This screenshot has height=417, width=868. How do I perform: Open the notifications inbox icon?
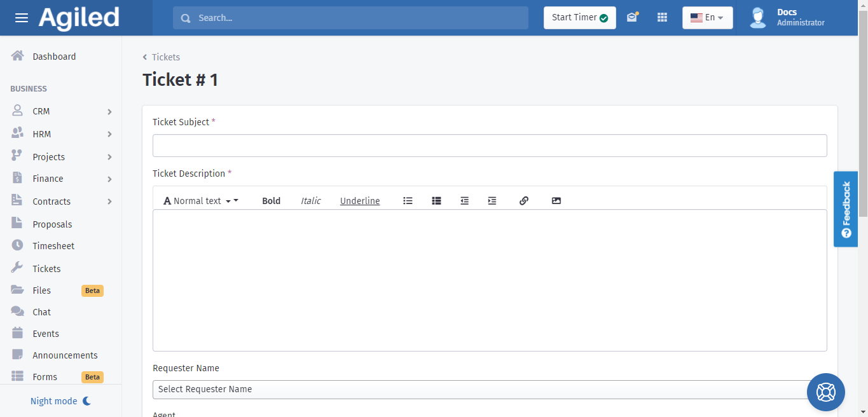[631, 18]
